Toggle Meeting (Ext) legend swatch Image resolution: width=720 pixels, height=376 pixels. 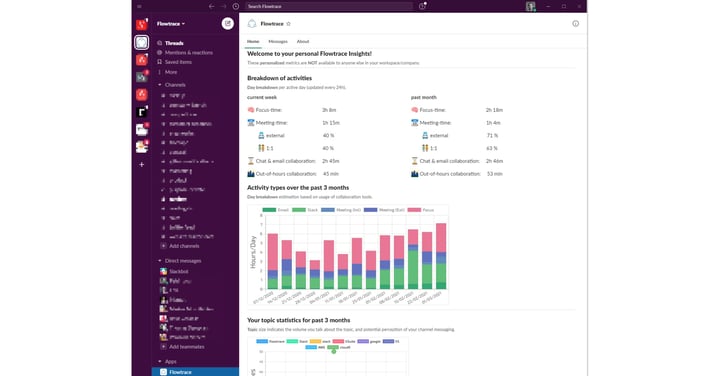[371, 210]
